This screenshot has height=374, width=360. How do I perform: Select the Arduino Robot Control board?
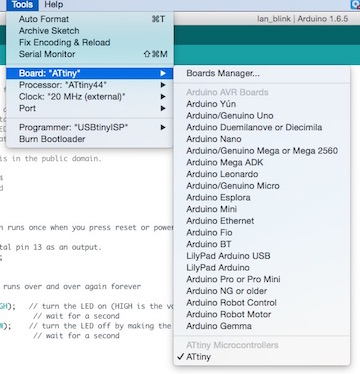262,303
